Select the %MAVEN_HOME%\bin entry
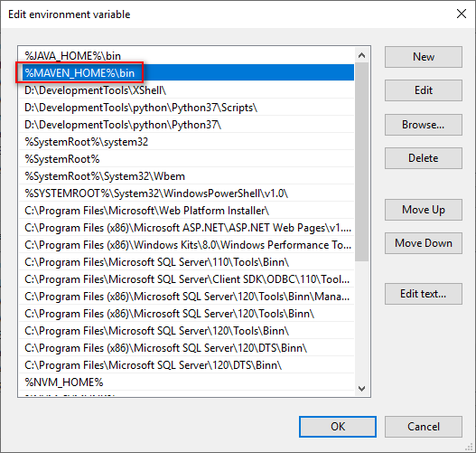 pyautogui.click(x=186, y=72)
